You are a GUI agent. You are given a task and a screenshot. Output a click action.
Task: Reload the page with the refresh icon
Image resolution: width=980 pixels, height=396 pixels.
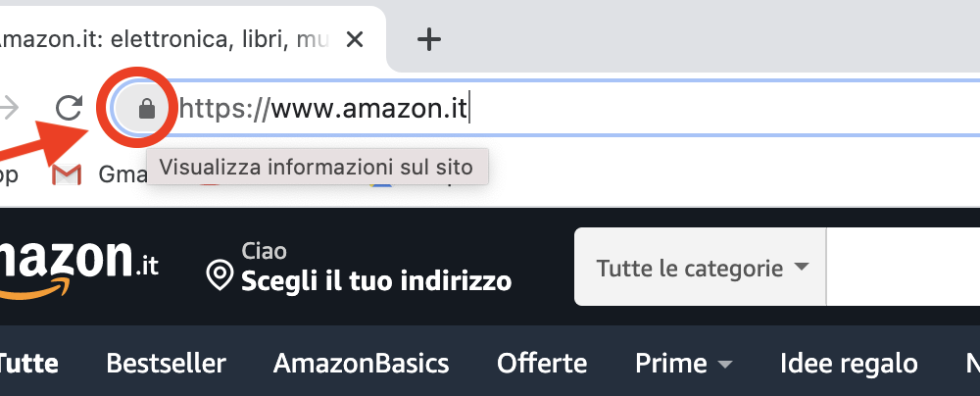pos(69,108)
